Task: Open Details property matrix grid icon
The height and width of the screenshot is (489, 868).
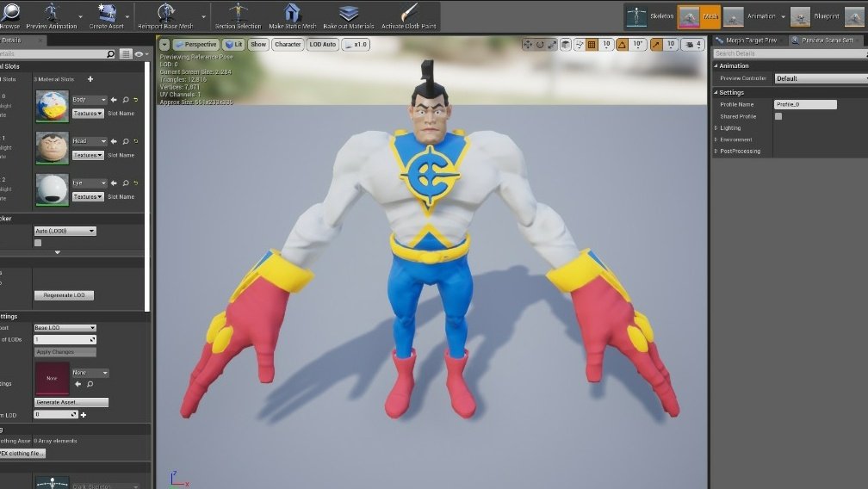Action: 126,53
